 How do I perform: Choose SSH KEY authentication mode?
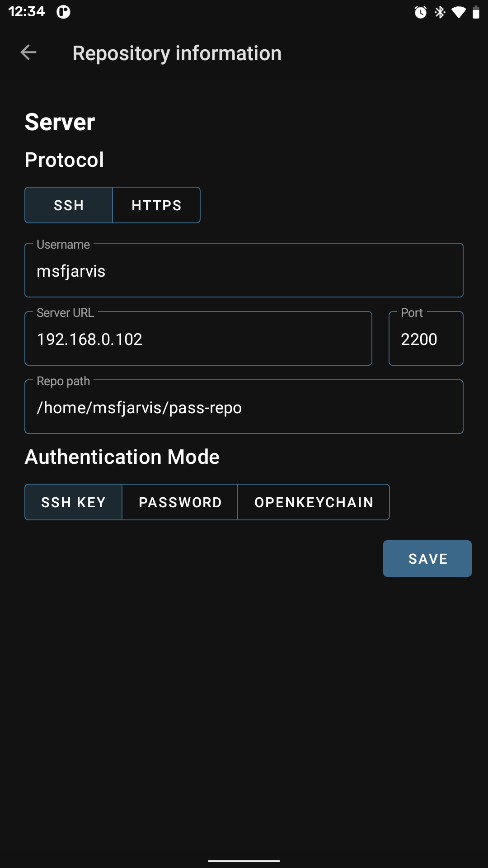[x=73, y=502]
